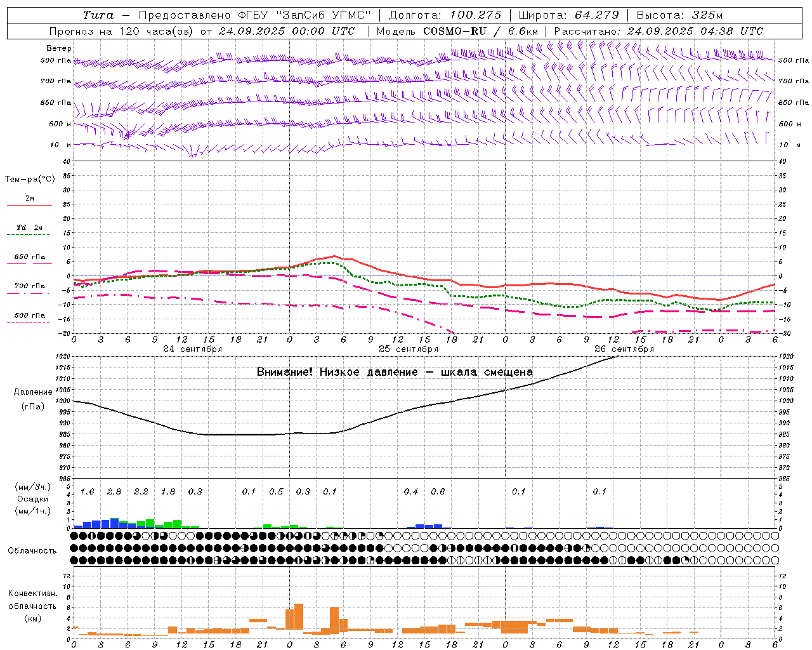Click "Рассчитано: 24.09.2025 04:38 UTC" text
This screenshot has width=812, height=650.
pos(658,31)
